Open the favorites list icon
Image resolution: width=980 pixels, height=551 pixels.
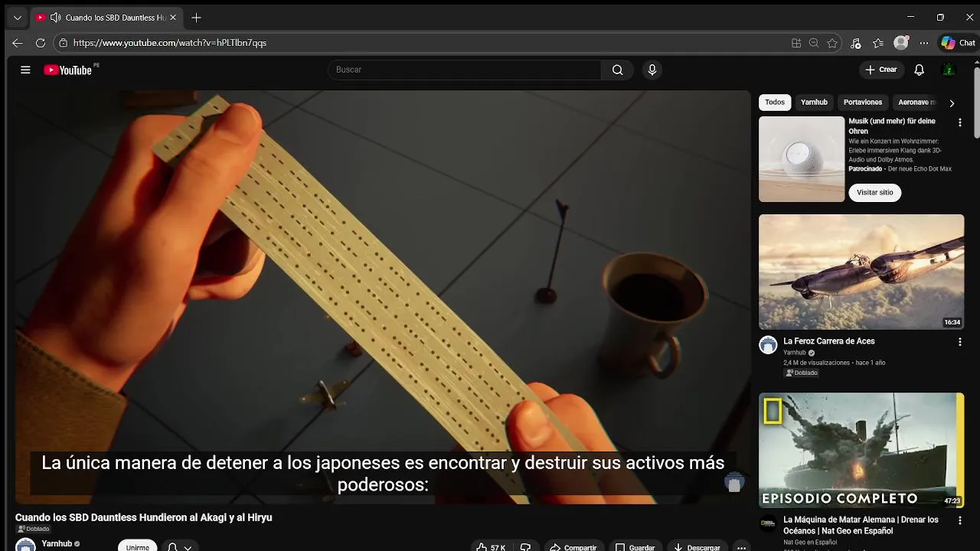click(x=878, y=43)
